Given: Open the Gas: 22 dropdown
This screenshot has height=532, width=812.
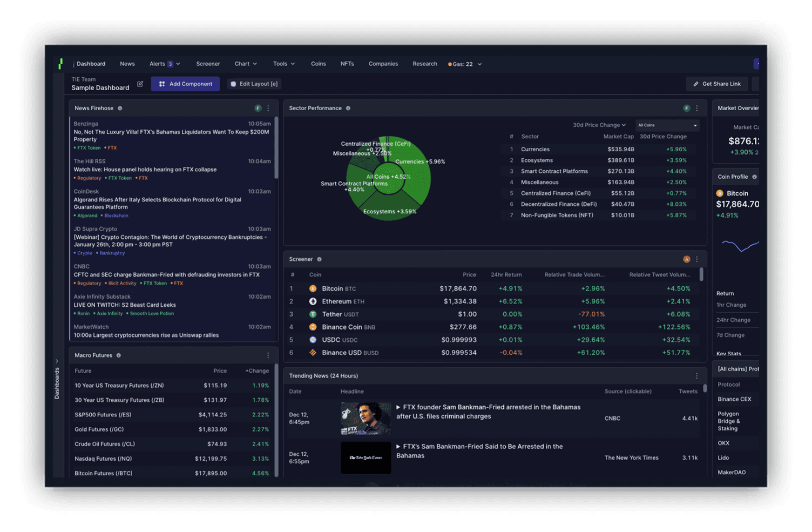Looking at the screenshot, I should pyautogui.click(x=464, y=64).
